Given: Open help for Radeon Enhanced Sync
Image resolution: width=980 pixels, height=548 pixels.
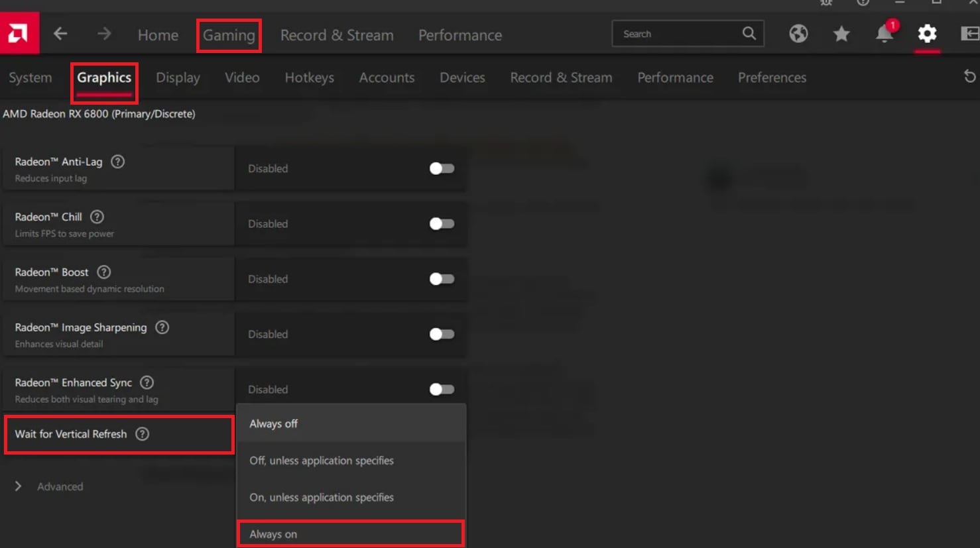Looking at the screenshot, I should pos(147,382).
